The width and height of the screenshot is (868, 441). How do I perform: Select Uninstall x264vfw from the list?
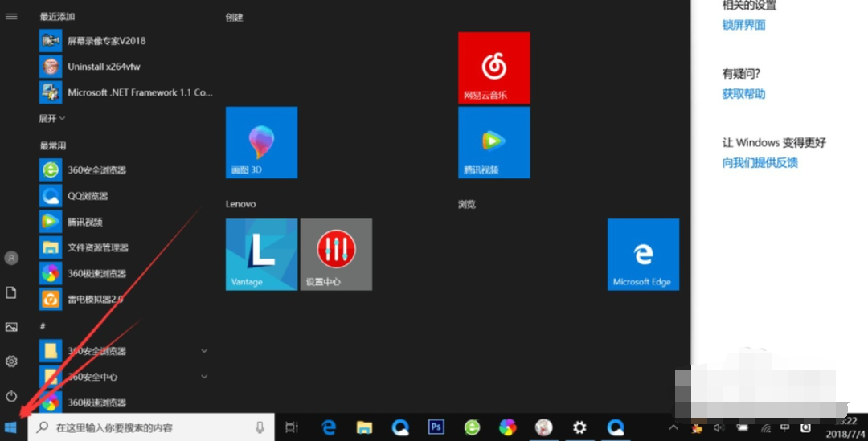coord(104,67)
